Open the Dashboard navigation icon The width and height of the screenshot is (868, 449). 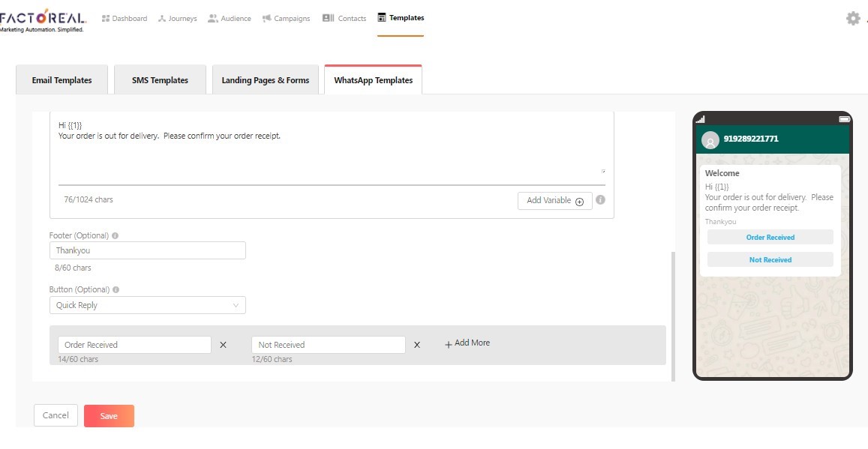coord(107,18)
